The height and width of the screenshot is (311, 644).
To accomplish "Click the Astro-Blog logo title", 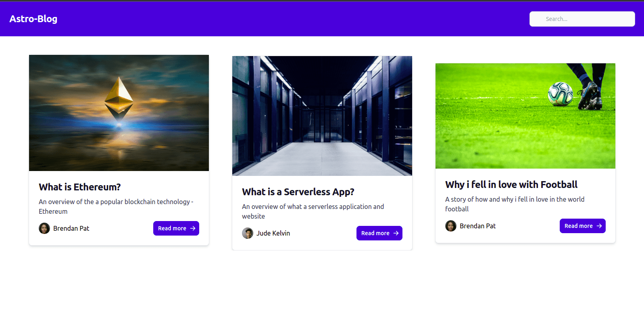I will pyautogui.click(x=33, y=19).
